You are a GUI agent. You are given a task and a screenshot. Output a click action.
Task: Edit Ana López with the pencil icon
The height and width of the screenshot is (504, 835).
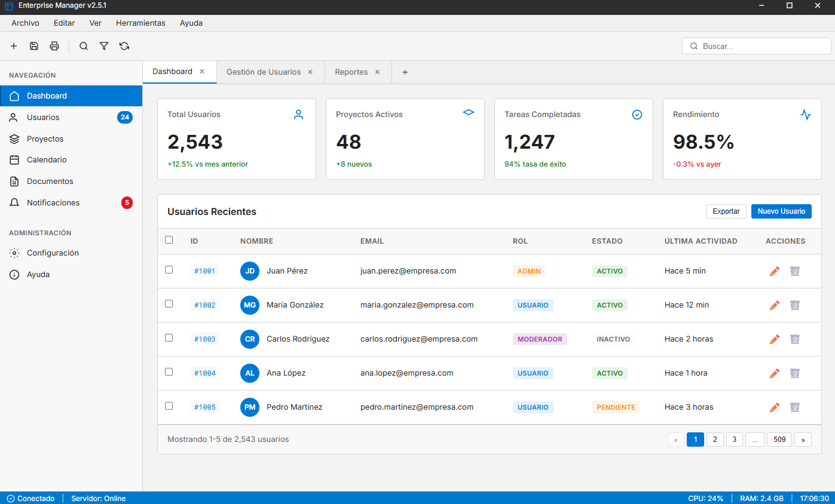775,373
